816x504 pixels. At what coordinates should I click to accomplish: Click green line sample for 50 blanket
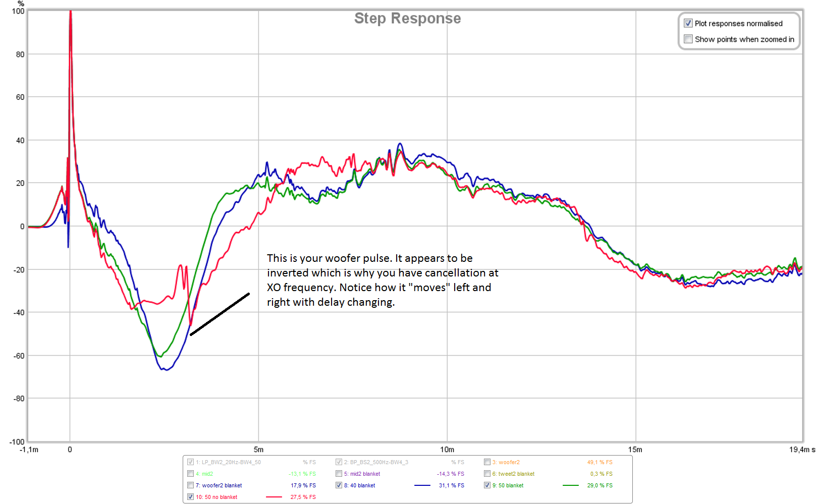coord(570,485)
